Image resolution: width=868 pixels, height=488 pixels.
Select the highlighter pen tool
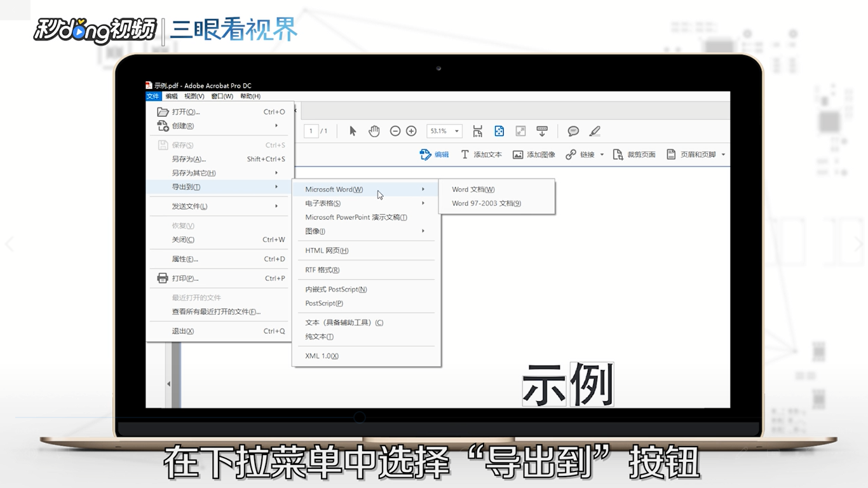pos(595,131)
